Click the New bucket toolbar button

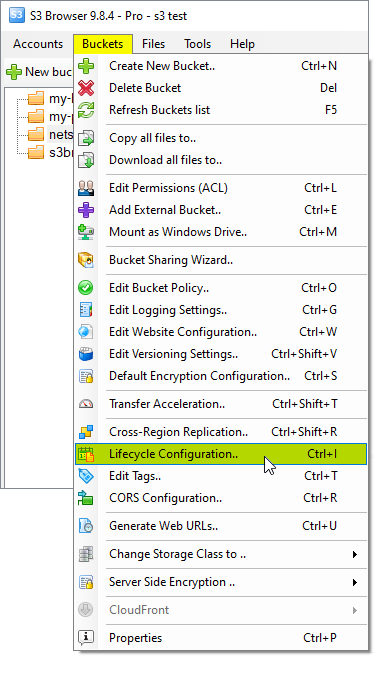(39, 72)
